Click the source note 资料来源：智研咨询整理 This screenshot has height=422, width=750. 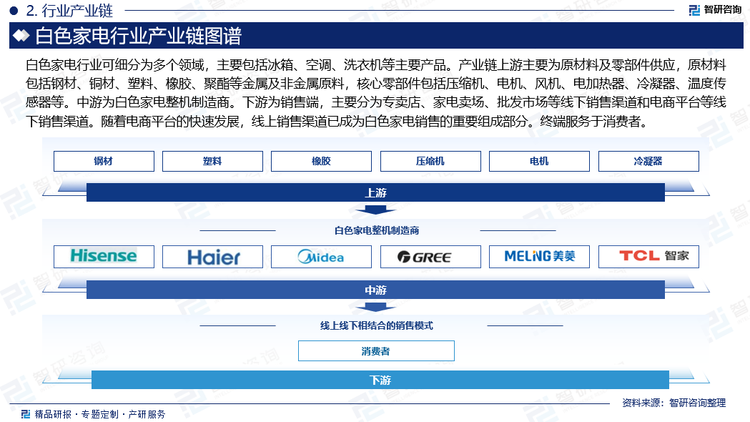click(674, 403)
